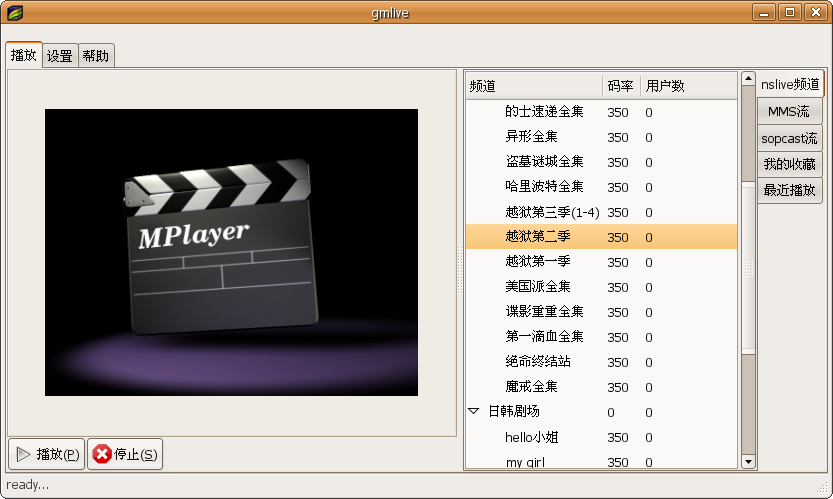
Task: Minimize the gmlive window
Action: click(x=764, y=12)
